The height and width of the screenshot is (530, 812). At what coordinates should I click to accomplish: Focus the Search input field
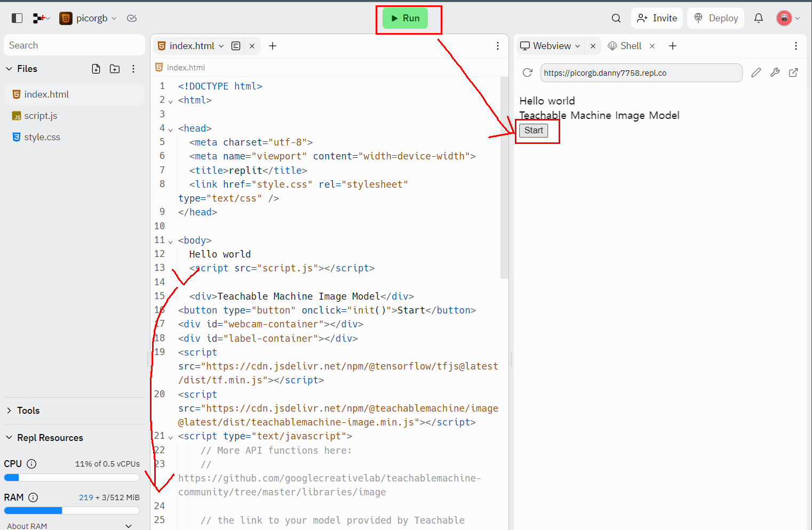(x=74, y=45)
